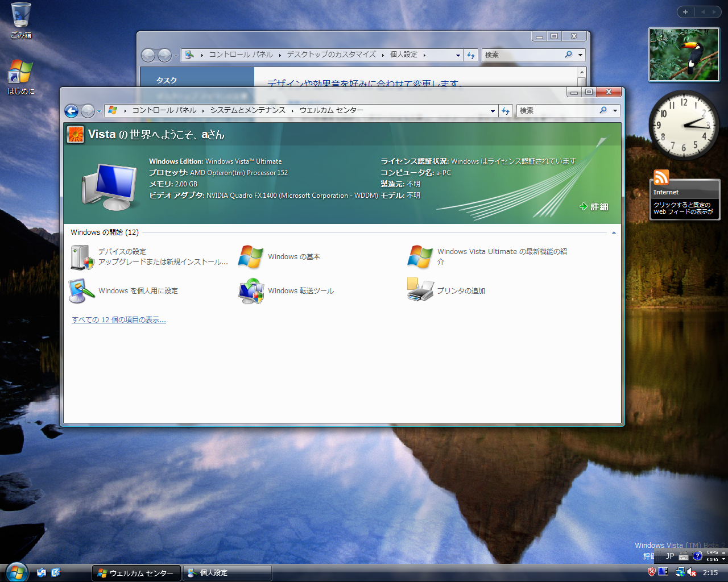Click JP input language indicator
728x582 pixels.
tap(670, 556)
